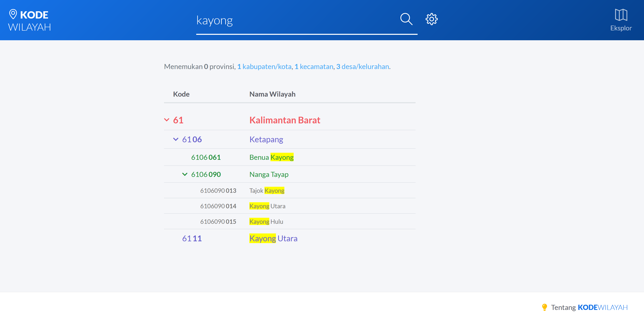The image size is (644, 322).
Task: Click the Eksplor label
Action: point(621,28)
